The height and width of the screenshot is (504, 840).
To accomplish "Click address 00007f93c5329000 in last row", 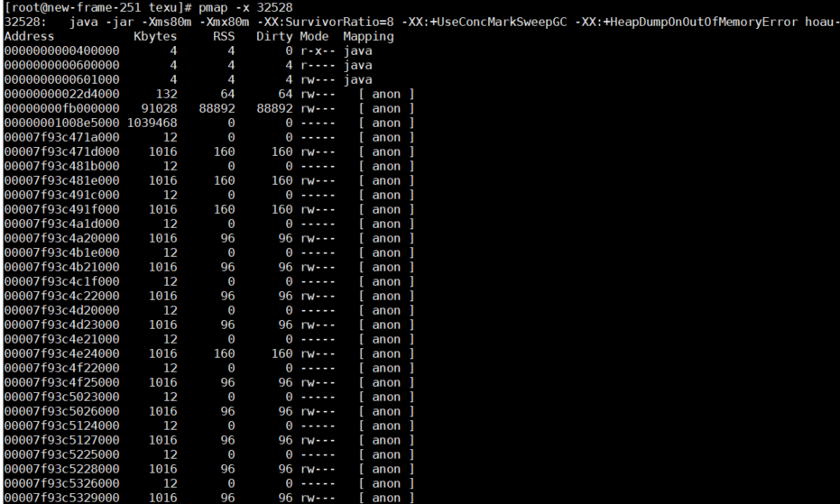I will 61,498.
